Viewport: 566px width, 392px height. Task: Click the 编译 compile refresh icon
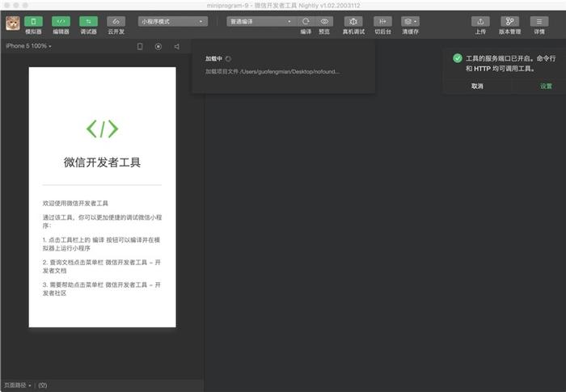pyautogui.click(x=306, y=22)
